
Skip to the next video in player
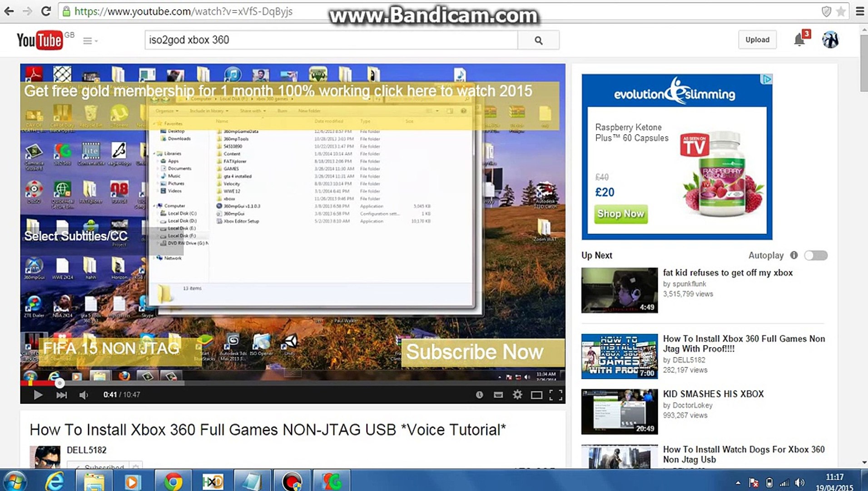click(61, 395)
